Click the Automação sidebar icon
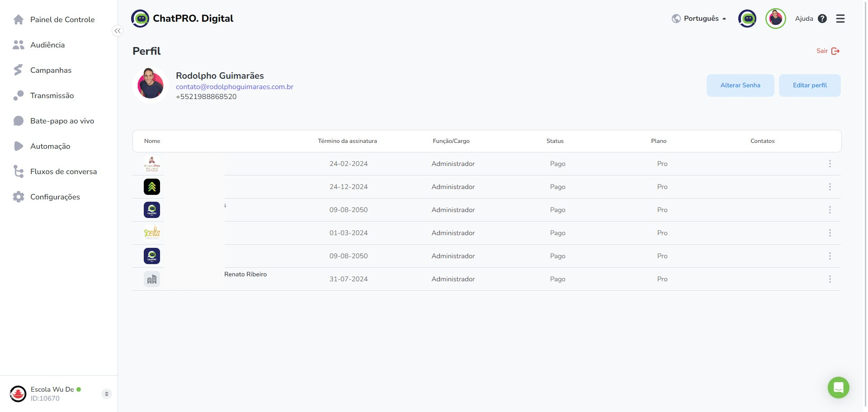868x412 pixels. click(19, 146)
